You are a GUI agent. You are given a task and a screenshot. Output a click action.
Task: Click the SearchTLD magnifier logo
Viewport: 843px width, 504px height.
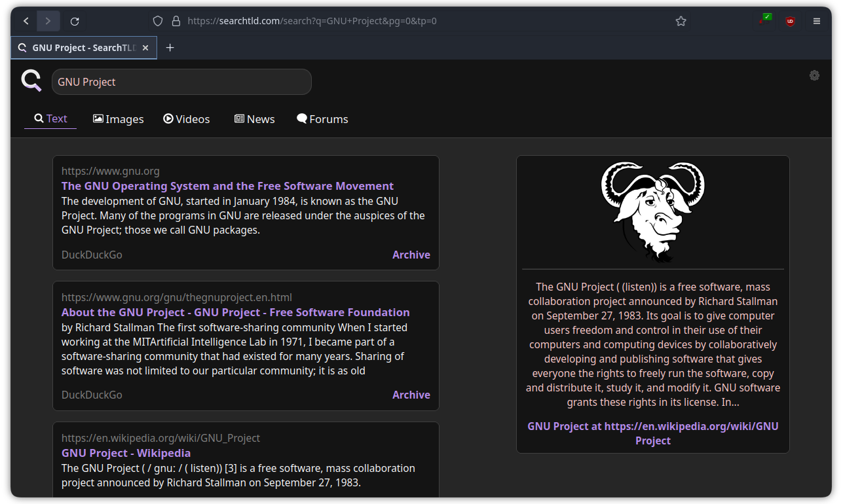31,81
